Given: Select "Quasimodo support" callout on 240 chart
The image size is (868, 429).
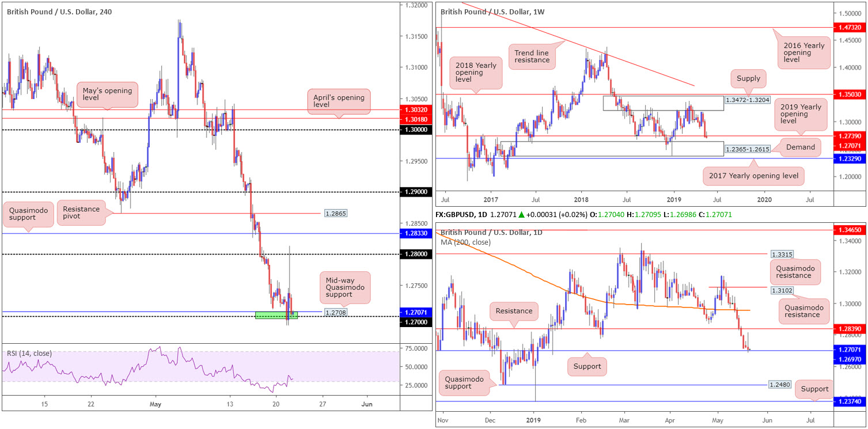Looking at the screenshot, I should [29, 215].
